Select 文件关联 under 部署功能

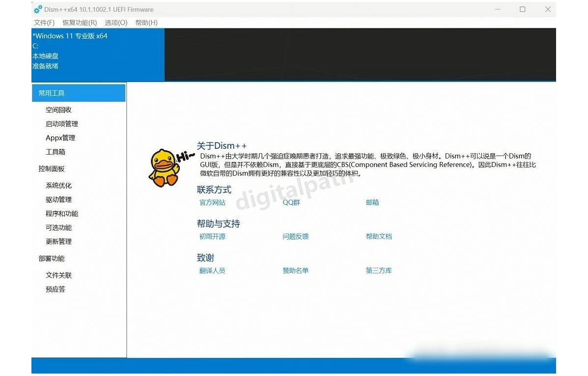(x=58, y=275)
